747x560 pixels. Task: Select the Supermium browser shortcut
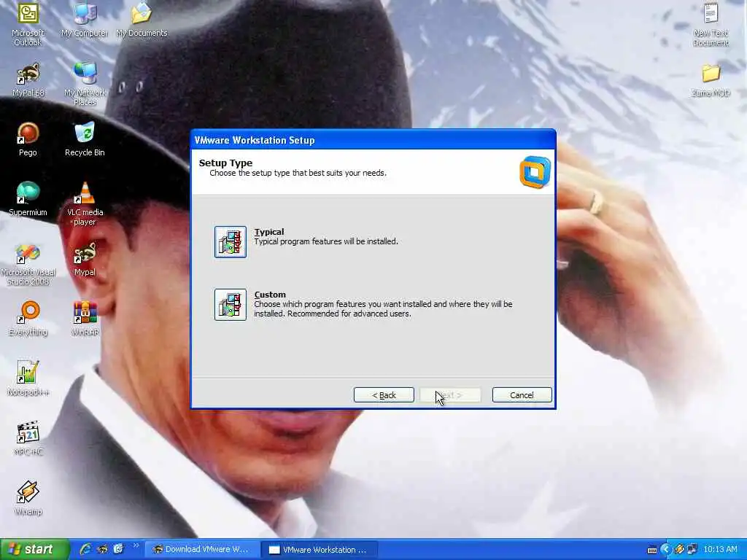(28, 200)
